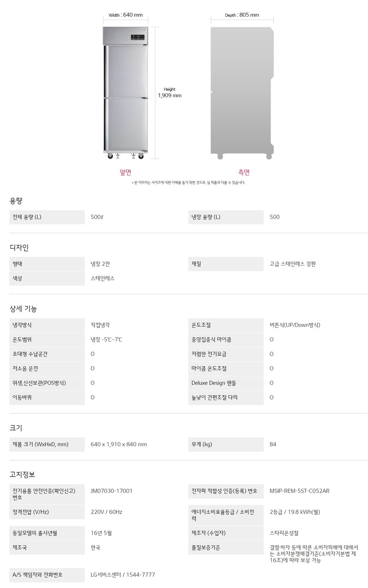Click the Height 1,909 mm label

(170, 93)
